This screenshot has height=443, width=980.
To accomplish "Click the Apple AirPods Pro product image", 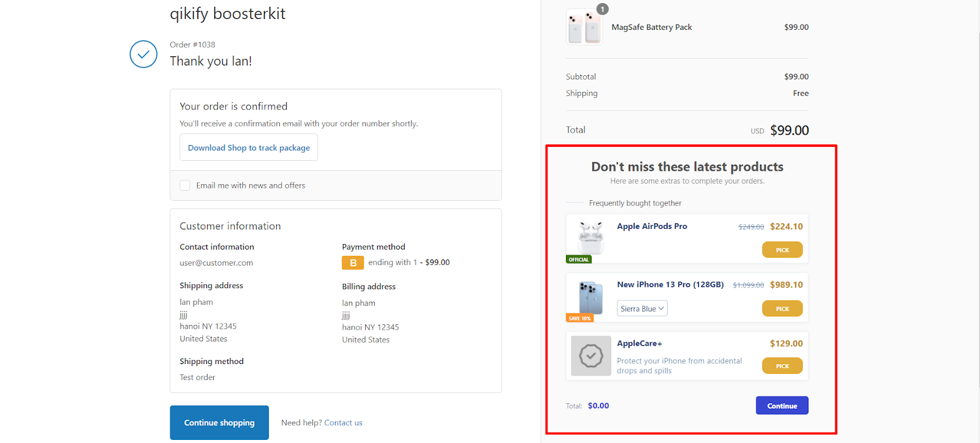I will tap(591, 237).
